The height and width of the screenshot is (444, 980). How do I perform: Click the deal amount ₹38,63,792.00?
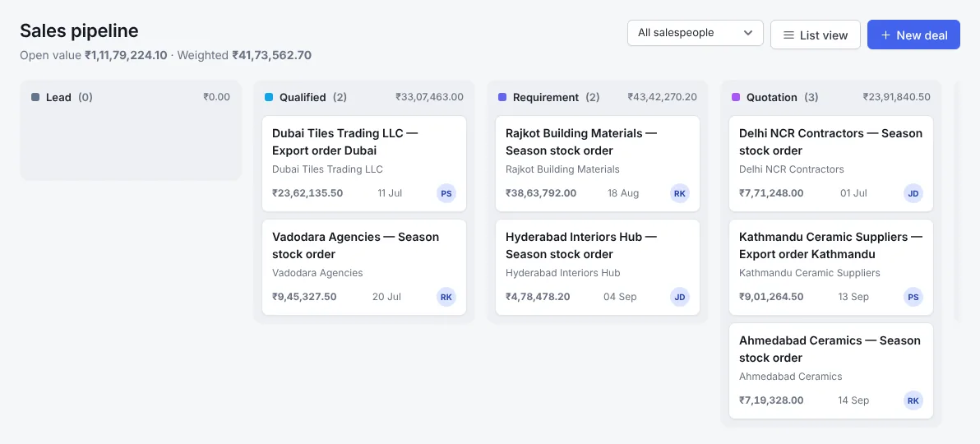click(x=541, y=193)
